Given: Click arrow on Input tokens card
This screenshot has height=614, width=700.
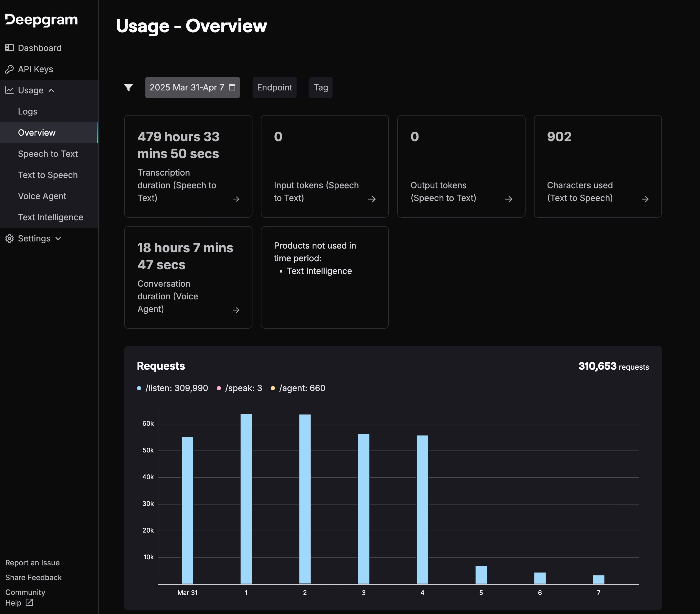Looking at the screenshot, I should pos(372,199).
